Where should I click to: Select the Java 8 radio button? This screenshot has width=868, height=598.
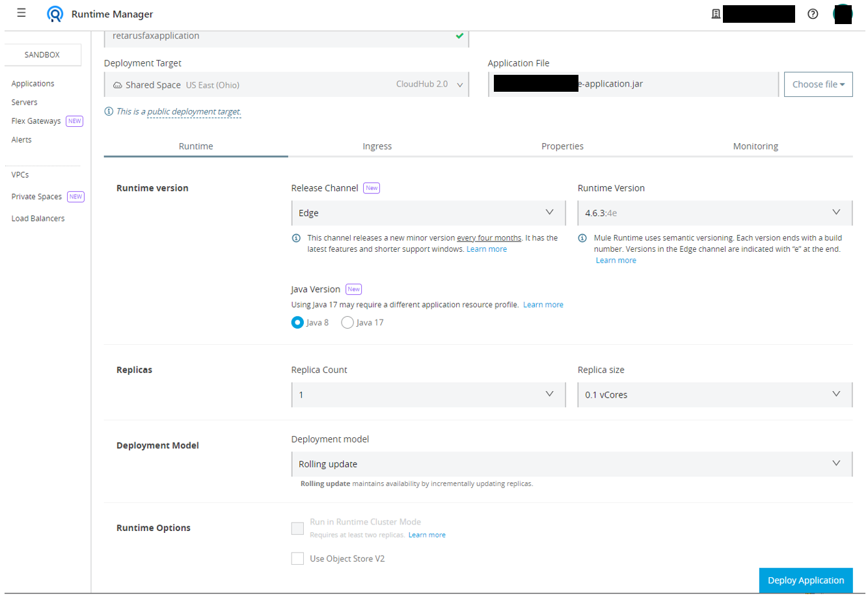297,323
